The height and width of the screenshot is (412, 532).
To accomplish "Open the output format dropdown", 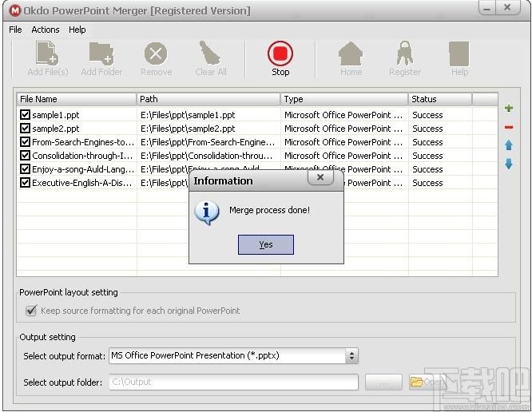I will click(x=351, y=356).
